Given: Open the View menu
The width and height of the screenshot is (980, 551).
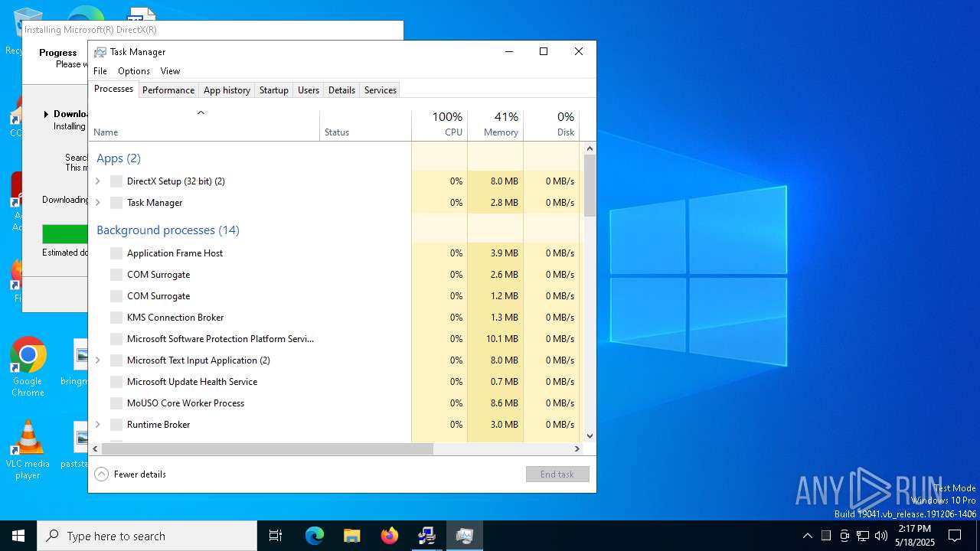Looking at the screenshot, I should [170, 71].
